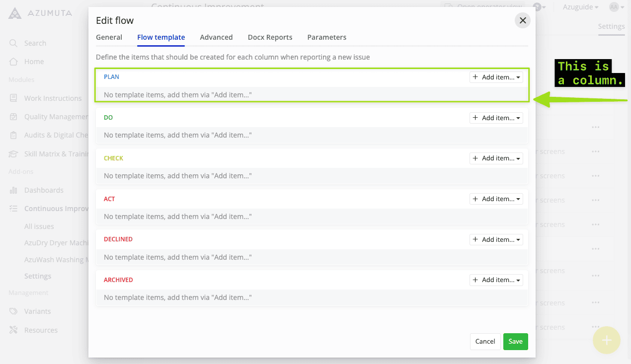Switch to the General tab

[x=109, y=37]
